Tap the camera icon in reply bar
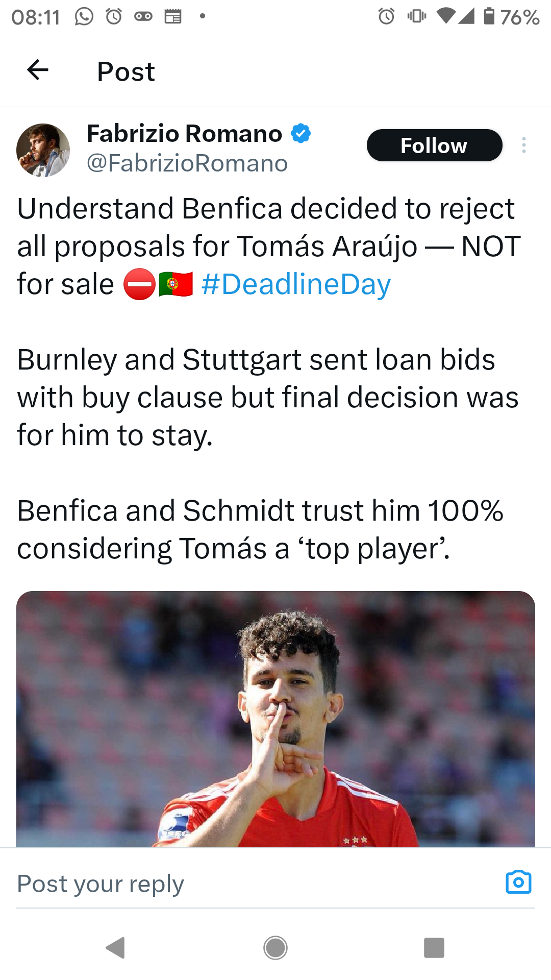 [518, 882]
